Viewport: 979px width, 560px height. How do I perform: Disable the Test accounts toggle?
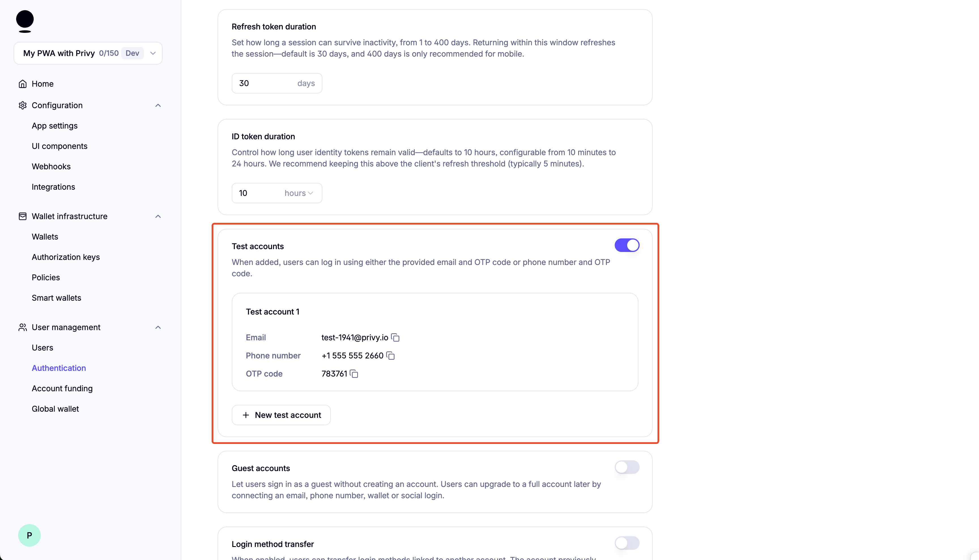pos(627,245)
